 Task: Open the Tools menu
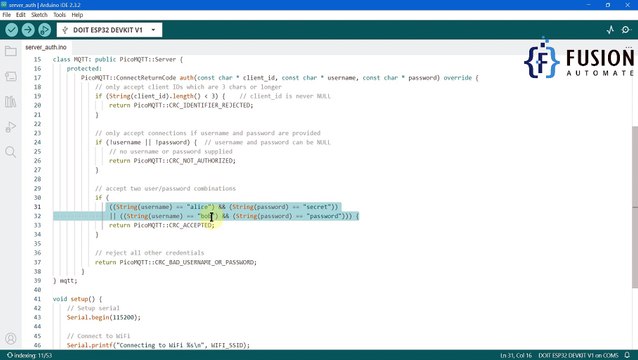(x=59, y=15)
